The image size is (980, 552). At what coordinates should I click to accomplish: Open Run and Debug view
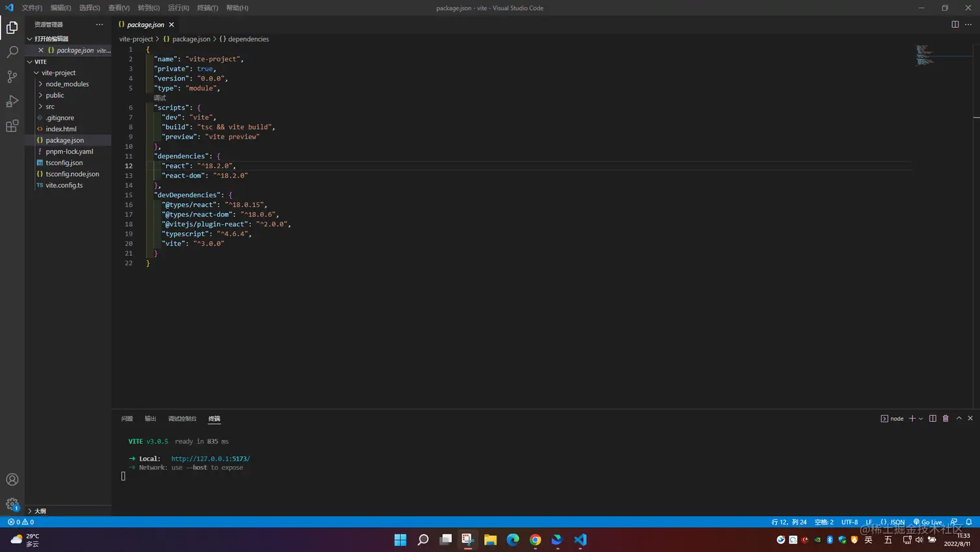pos(12,101)
